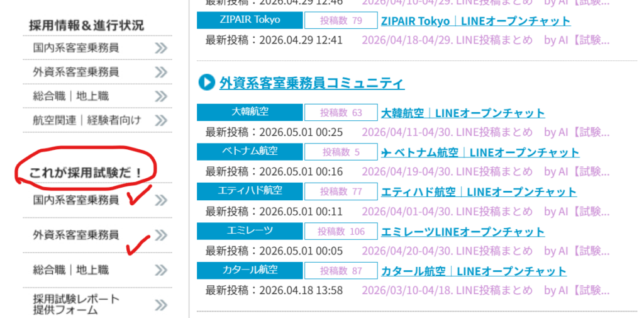Image resolution: width=644 pixels, height=318 pixels.
Task: Open 総合職｜地上職 under これが採用試験だ！
Action: pyautogui.click(x=70, y=270)
